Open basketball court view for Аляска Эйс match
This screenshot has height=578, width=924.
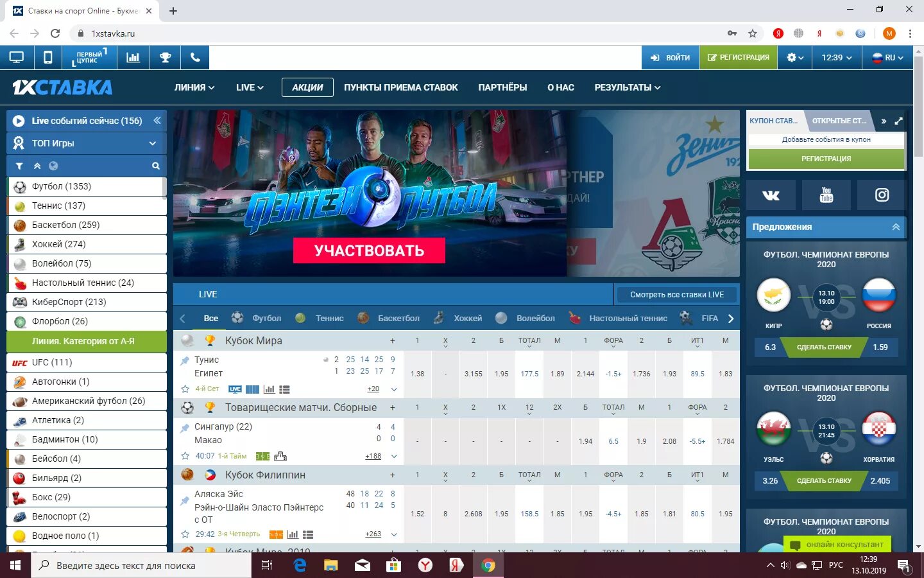(x=276, y=534)
